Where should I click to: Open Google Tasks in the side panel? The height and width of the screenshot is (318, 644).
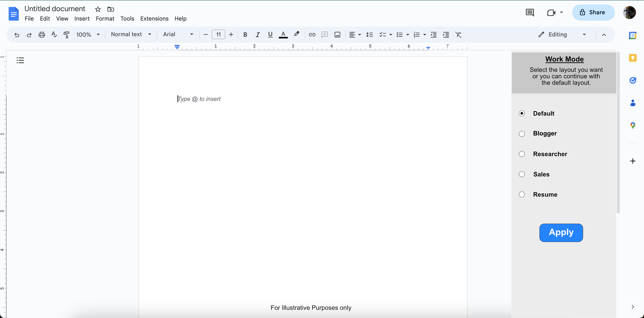(633, 80)
